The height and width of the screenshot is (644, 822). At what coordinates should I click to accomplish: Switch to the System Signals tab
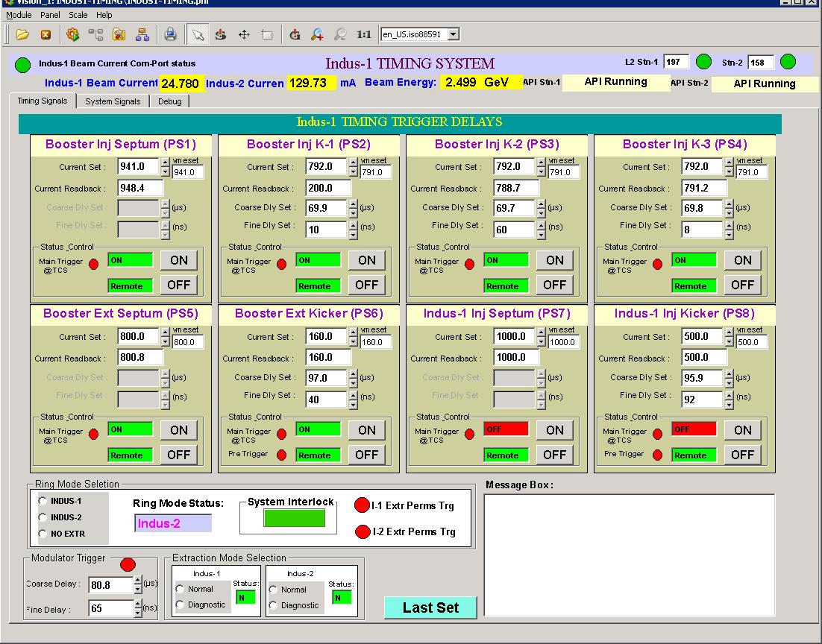(x=112, y=101)
